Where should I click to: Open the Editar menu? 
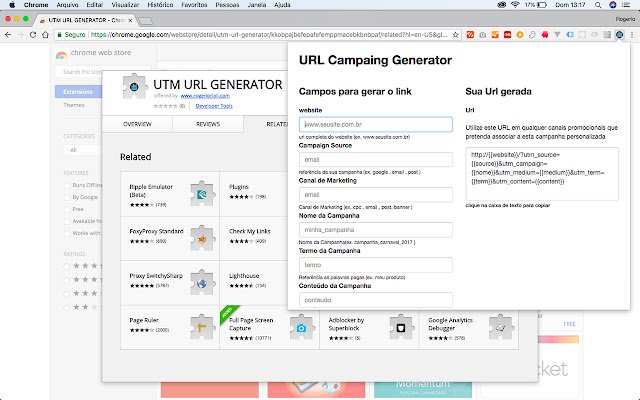click(95, 5)
